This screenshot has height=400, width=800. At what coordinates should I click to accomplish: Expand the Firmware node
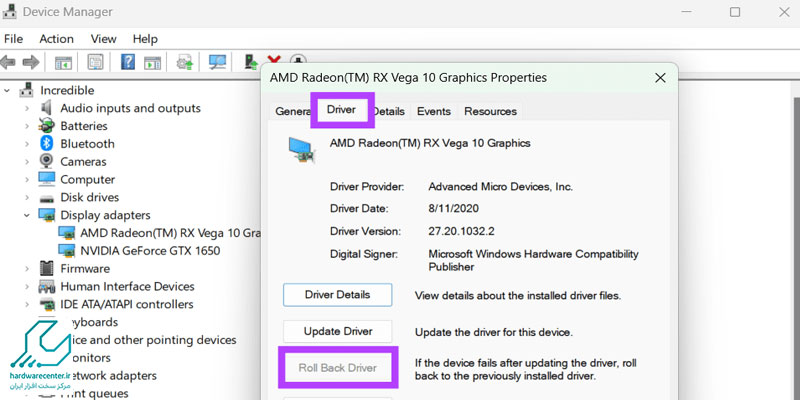coord(27,268)
